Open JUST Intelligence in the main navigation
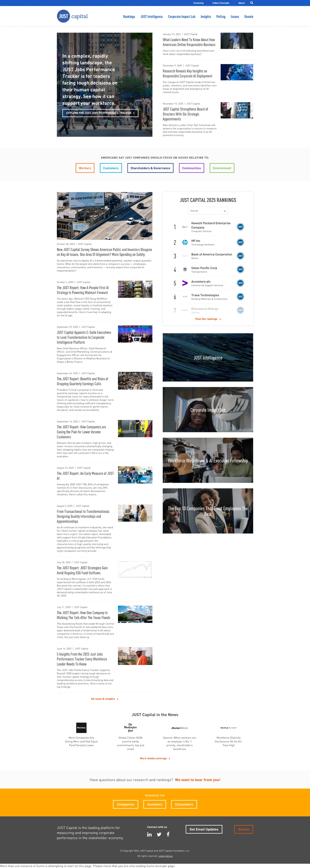 tap(151, 17)
